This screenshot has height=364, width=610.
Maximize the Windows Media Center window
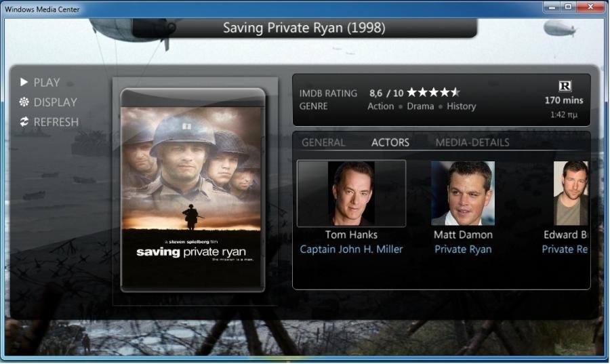(x=568, y=7)
